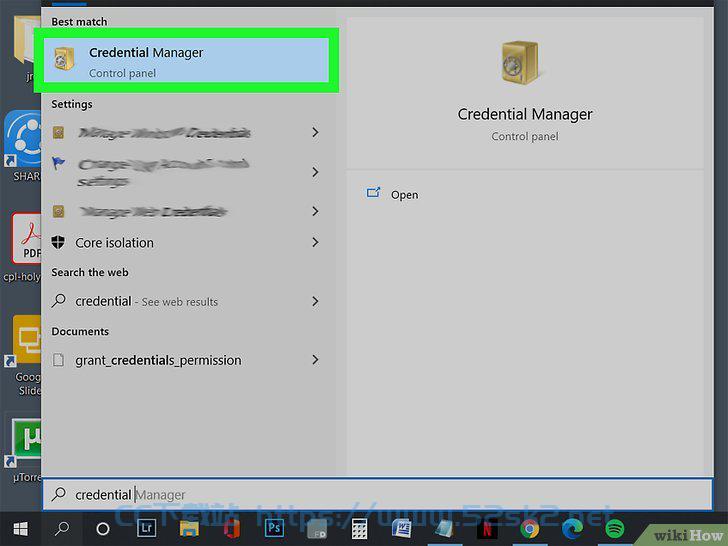Open Cortana from the taskbar circle
The height and width of the screenshot is (546, 728).
point(103,529)
